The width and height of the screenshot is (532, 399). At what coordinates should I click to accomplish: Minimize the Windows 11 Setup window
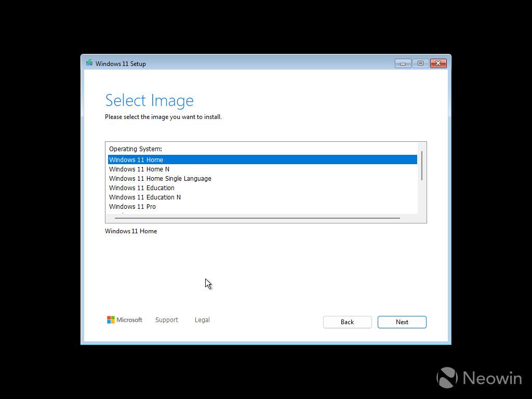tap(403, 63)
